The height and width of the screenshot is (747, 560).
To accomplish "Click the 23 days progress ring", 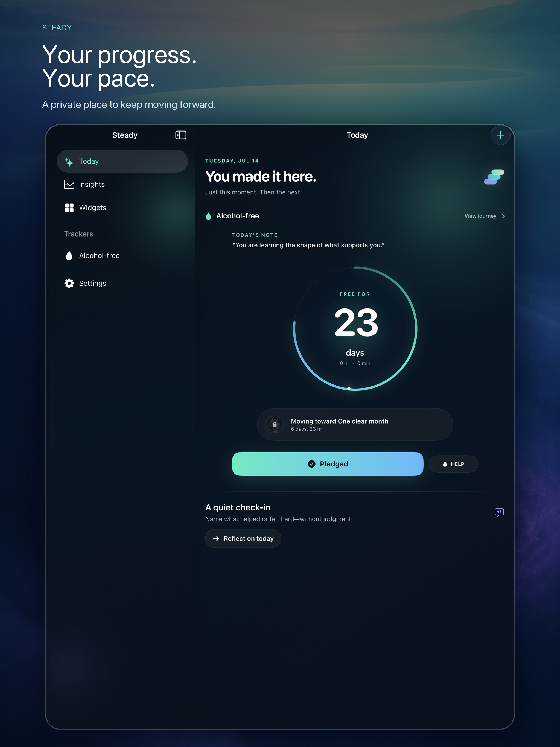I will click(355, 329).
